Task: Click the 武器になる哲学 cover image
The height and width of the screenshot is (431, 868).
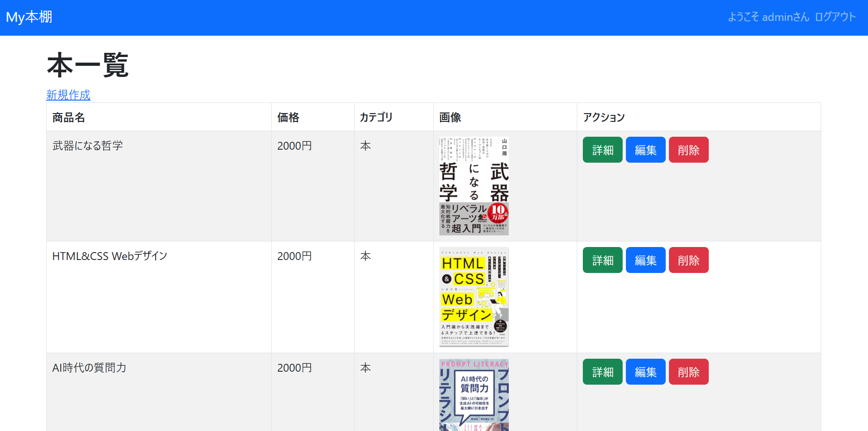Action: 474,186
